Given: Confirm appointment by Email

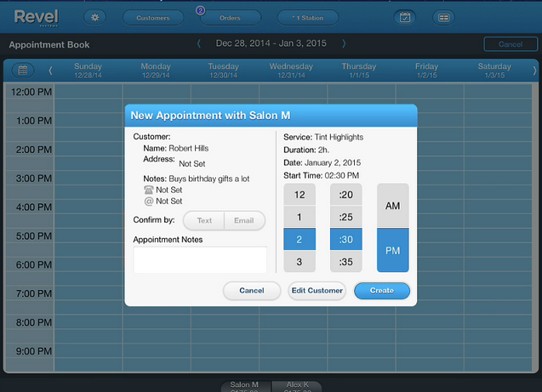Looking at the screenshot, I should [x=245, y=220].
